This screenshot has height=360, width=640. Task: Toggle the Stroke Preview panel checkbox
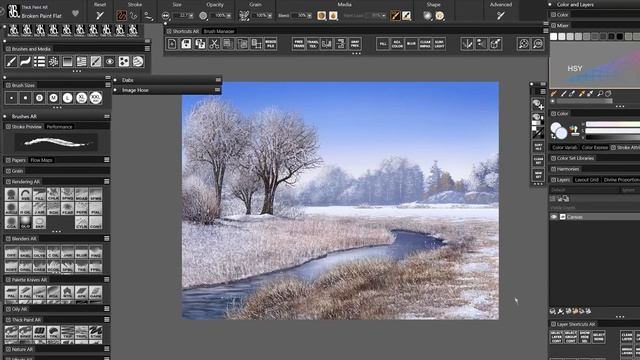8,127
